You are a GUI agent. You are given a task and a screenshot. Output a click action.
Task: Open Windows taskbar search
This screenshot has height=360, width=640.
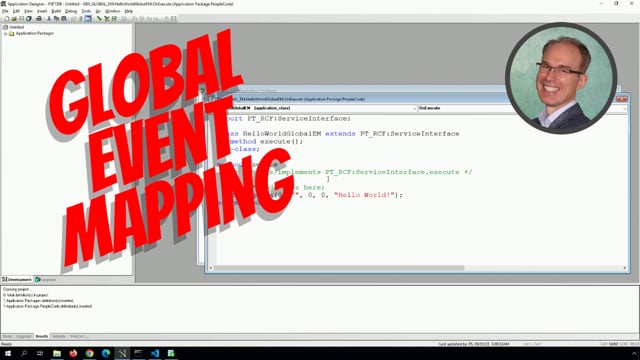pyautogui.click(x=24, y=353)
